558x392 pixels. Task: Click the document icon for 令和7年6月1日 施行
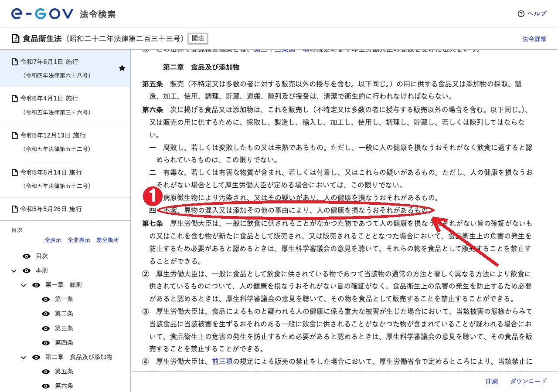15,62
